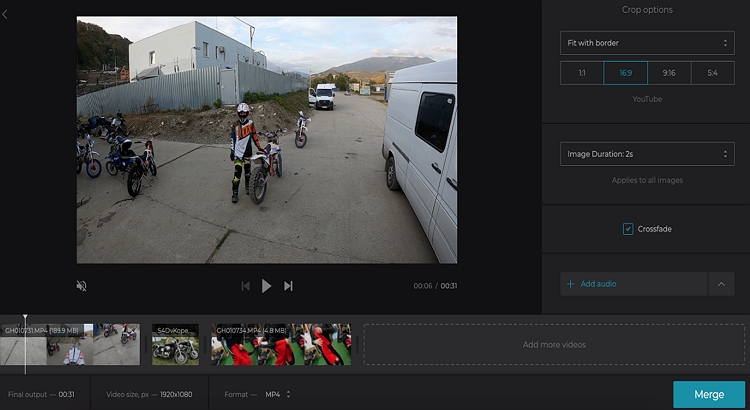Collapse the audio section with the chevron
This screenshot has height=410, width=750.
pos(721,284)
